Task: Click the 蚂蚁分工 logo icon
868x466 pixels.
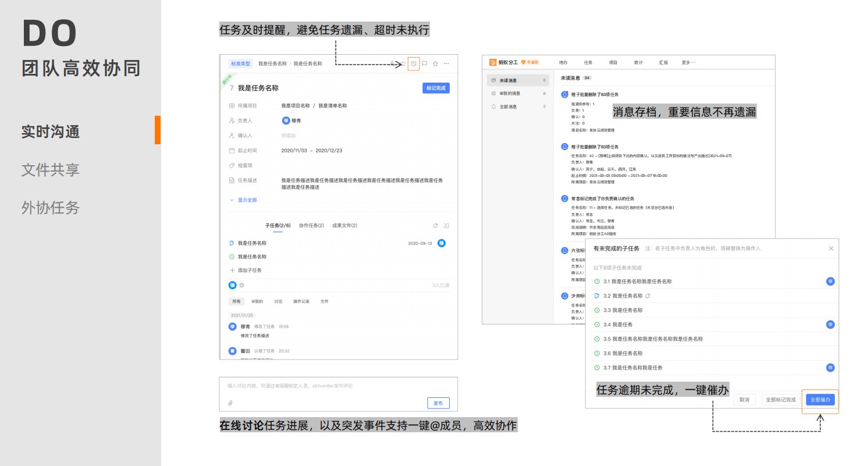Action: (493, 62)
